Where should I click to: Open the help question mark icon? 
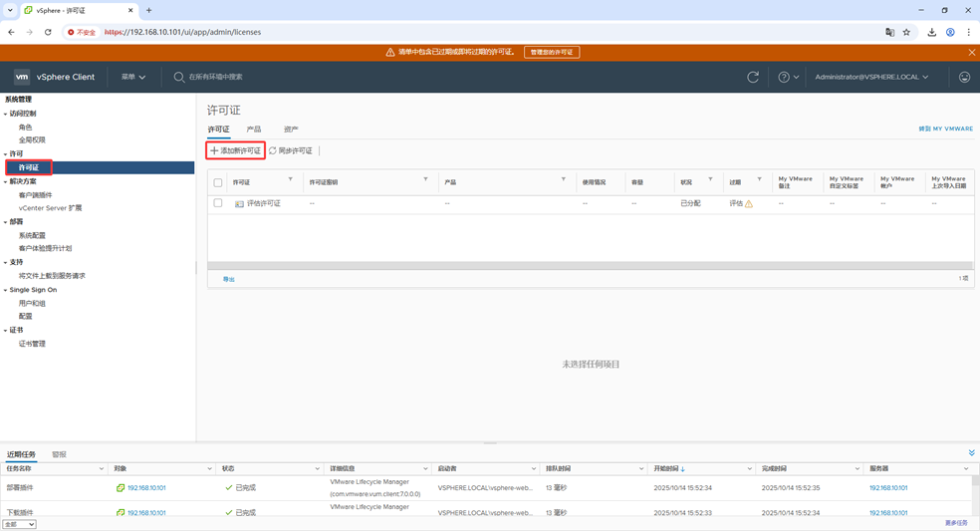tap(784, 77)
